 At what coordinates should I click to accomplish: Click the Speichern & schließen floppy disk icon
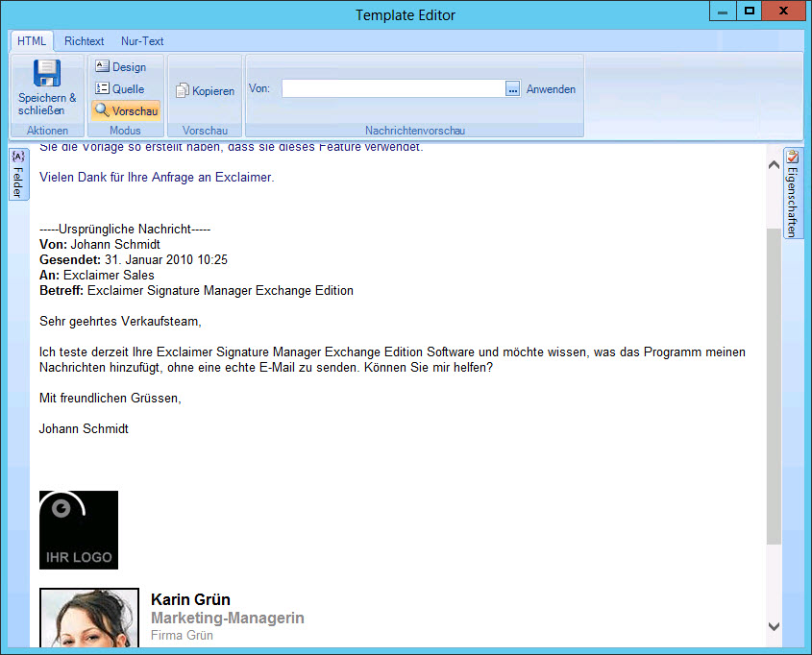(47, 73)
